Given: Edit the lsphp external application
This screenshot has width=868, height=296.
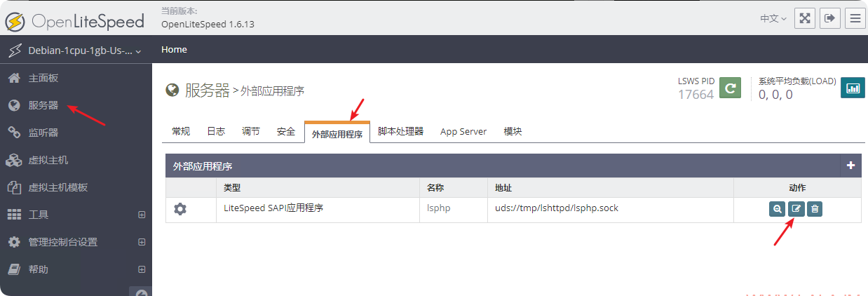Looking at the screenshot, I should (x=796, y=208).
